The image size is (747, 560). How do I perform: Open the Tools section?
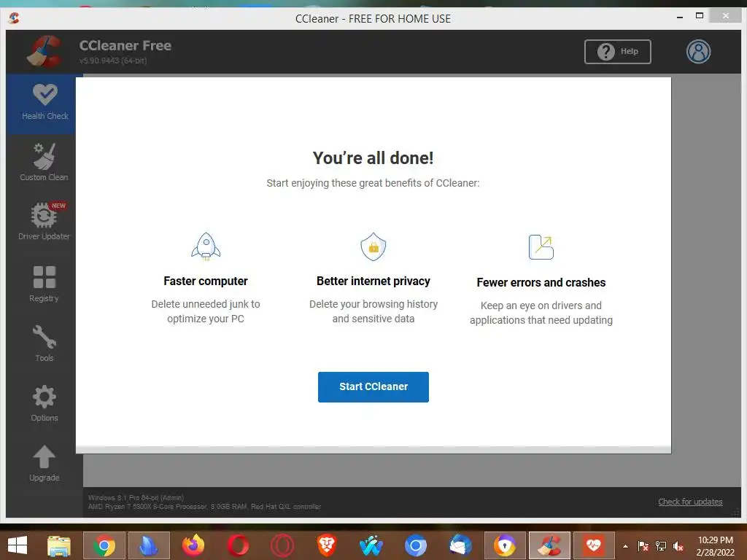pos(44,343)
